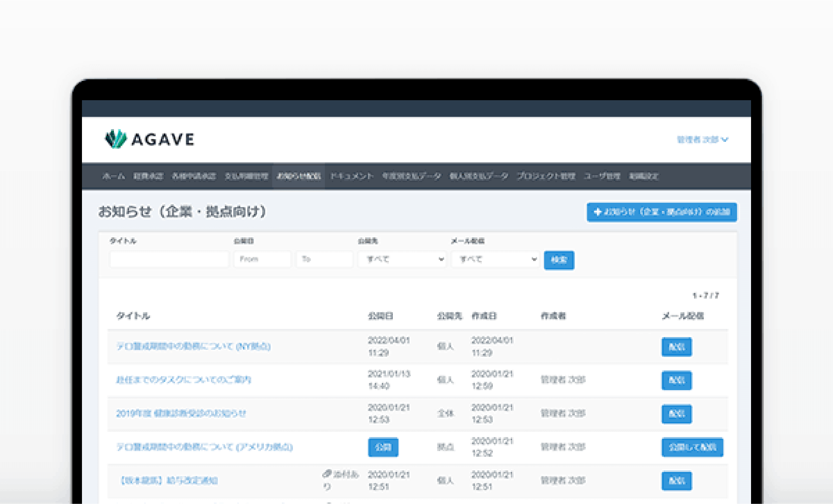833x504 pixels.
Task: Click the 公開 button in アメリカ拠点 row
Action: 383,447
